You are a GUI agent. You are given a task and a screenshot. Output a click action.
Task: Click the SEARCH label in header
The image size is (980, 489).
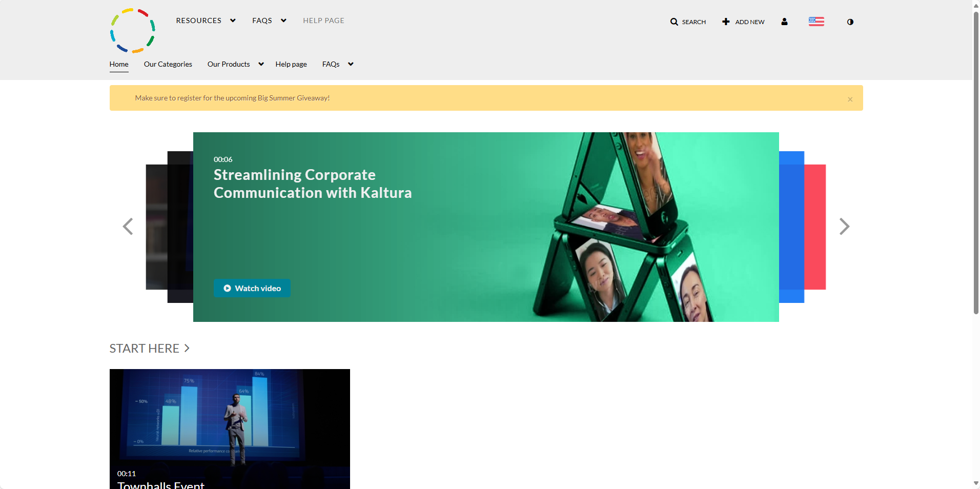(694, 22)
